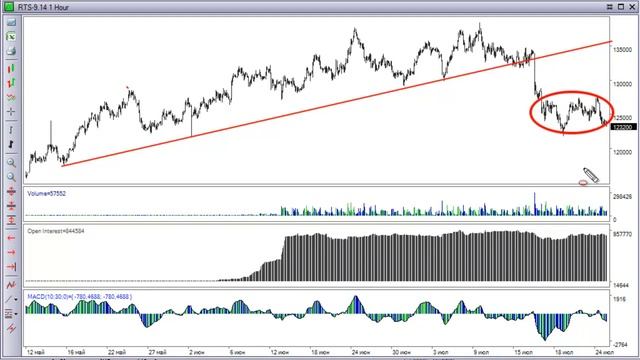Image resolution: width=640 pixels, height=360 pixels.
Task: Click the small red ellipse object near pencil
Action: pyautogui.click(x=583, y=183)
